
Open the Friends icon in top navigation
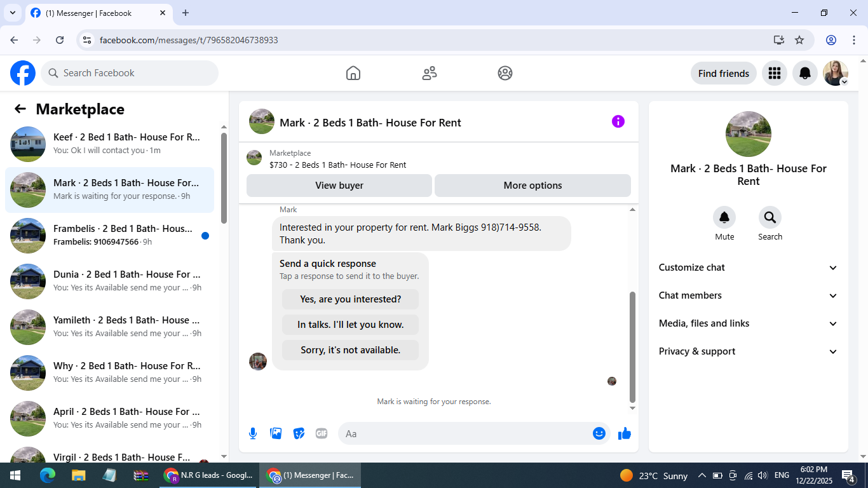(x=430, y=73)
